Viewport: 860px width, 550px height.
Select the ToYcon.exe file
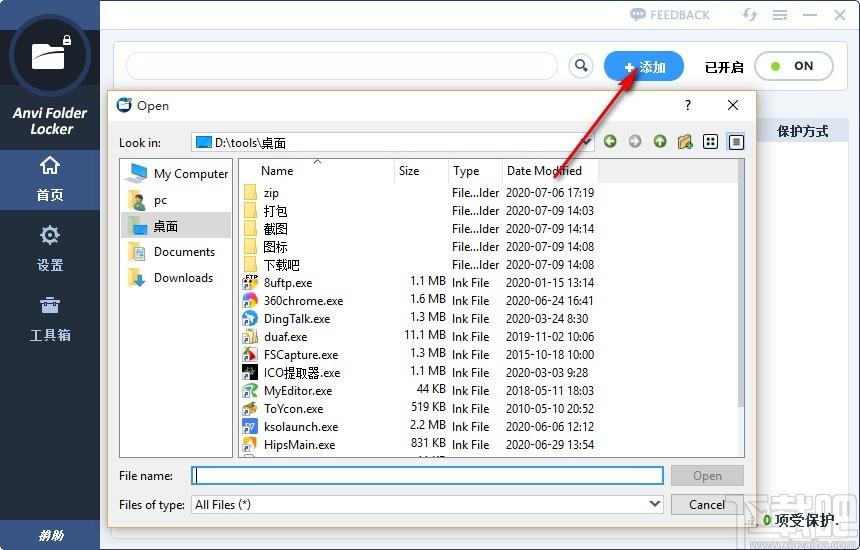pos(293,409)
